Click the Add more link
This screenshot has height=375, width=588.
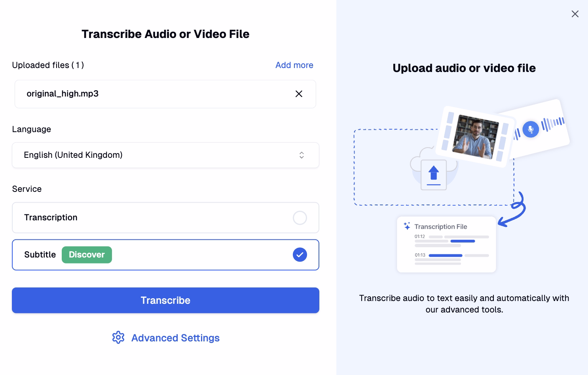click(x=294, y=65)
